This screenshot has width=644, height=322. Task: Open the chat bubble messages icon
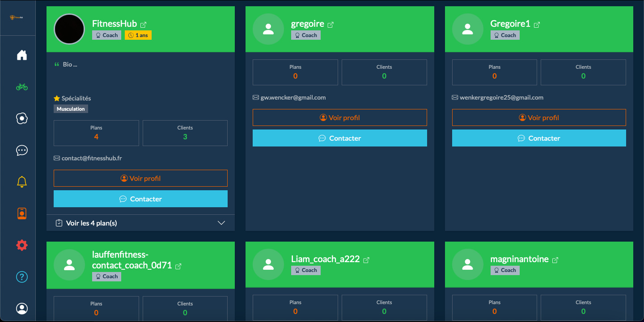[x=22, y=151]
